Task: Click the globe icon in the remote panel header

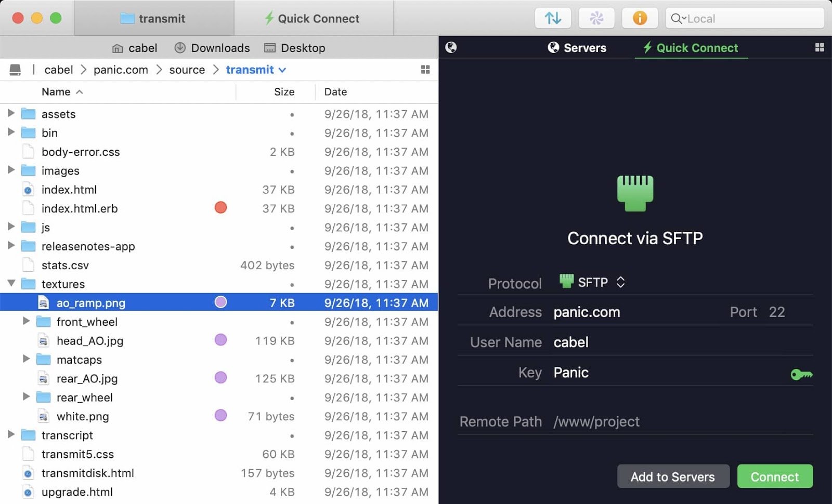Action: [x=451, y=47]
